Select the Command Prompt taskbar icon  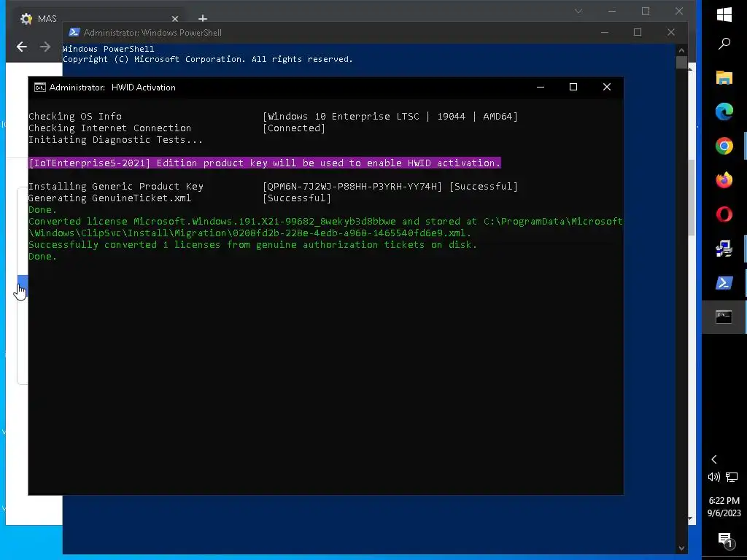(x=724, y=316)
